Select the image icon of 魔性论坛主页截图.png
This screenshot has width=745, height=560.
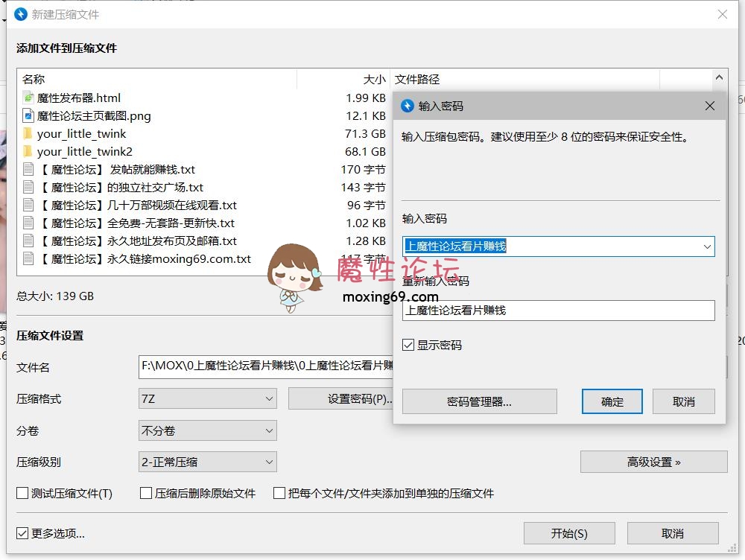coord(27,115)
